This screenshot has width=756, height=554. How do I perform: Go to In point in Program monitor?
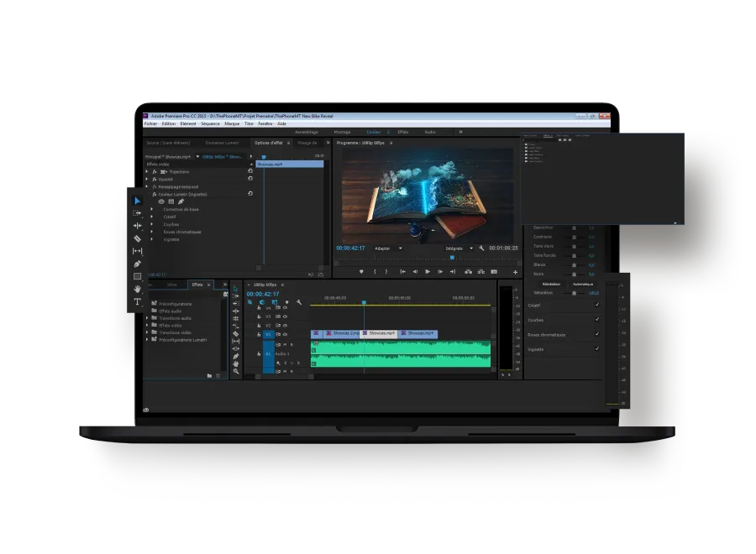[x=402, y=272]
